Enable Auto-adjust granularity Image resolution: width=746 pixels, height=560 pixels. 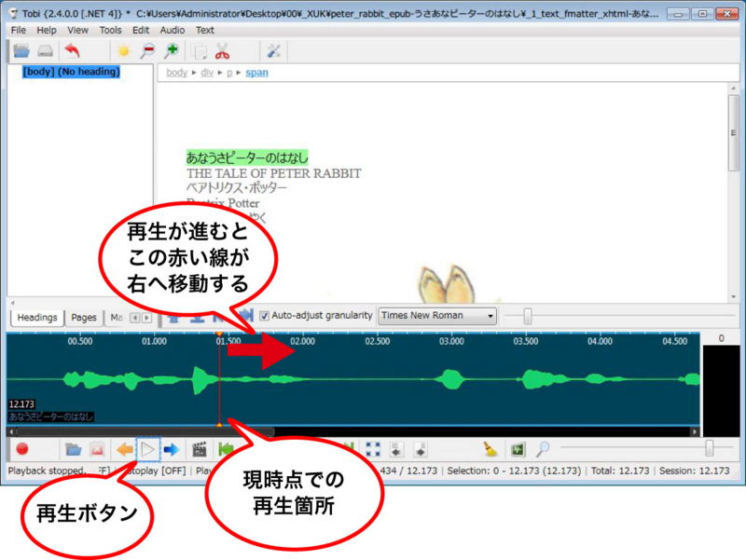(264, 315)
